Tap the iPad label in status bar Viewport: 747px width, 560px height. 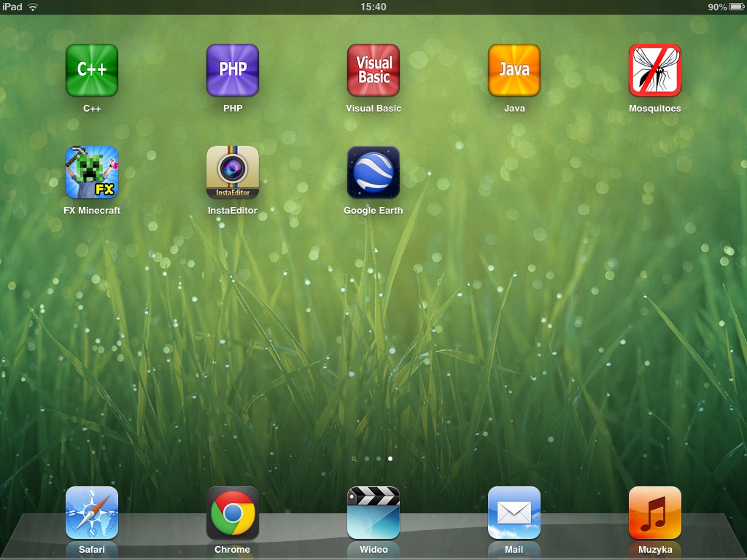pos(12,7)
